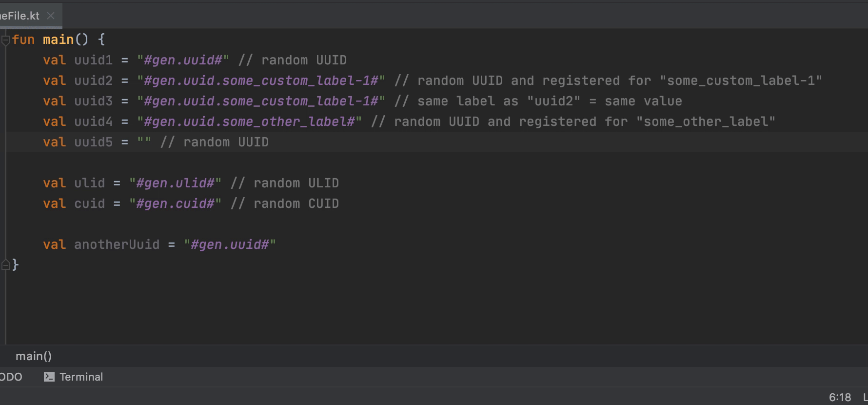Click the uuid2 variable name
The width and height of the screenshot is (868, 405).
(93, 81)
